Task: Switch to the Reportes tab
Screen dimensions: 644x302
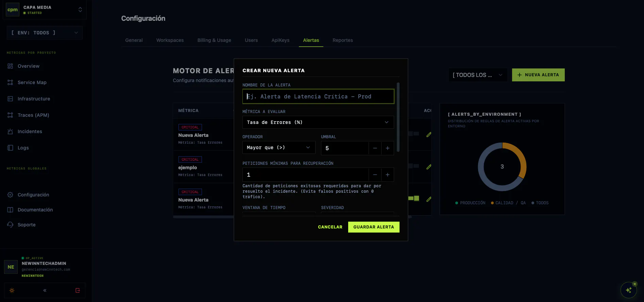Action: pyautogui.click(x=343, y=40)
